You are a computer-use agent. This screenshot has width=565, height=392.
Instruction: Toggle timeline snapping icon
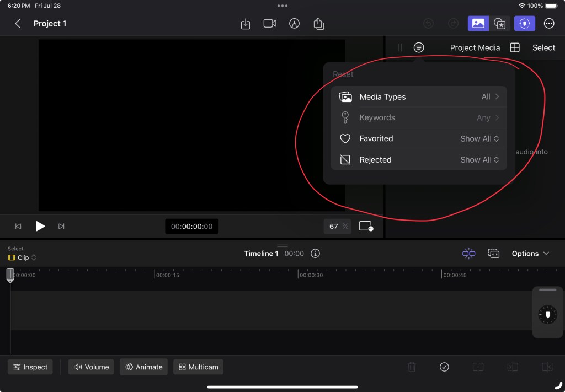(x=468, y=254)
